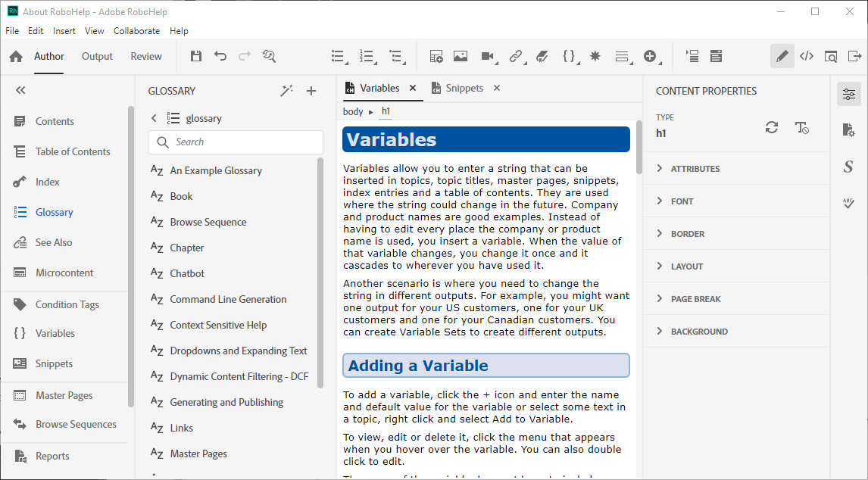Open the spell check panel
The width and height of the screenshot is (868, 480).
[x=848, y=203]
